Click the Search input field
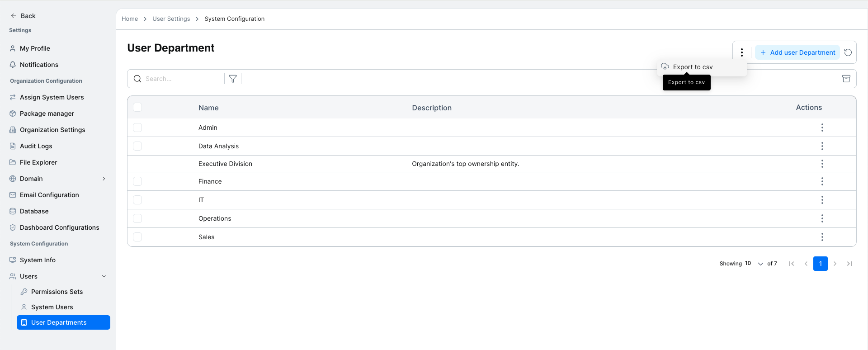This screenshot has width=868, height=350. pyautogui.click(x=183, y=79)
